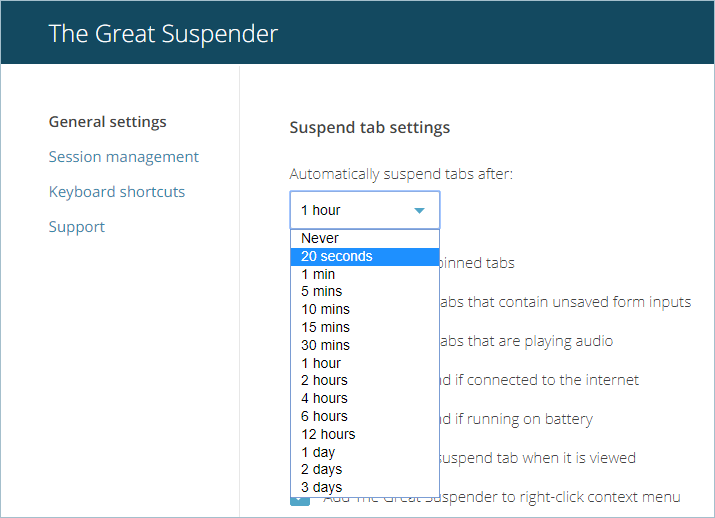Select '1 hour' entry in the open list

click(321, 363)
